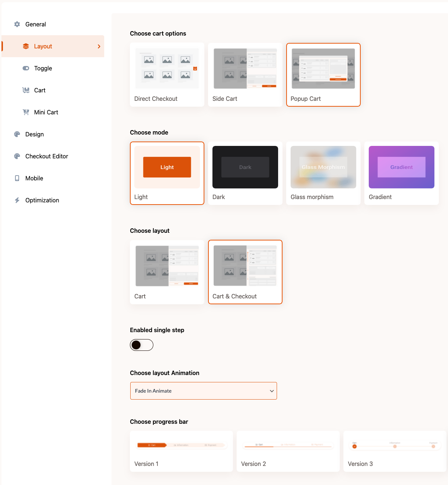The width and height of the screenshot is (448, 485).
Task: Toggle the Enabled single step switch
Action: (142, 345)
